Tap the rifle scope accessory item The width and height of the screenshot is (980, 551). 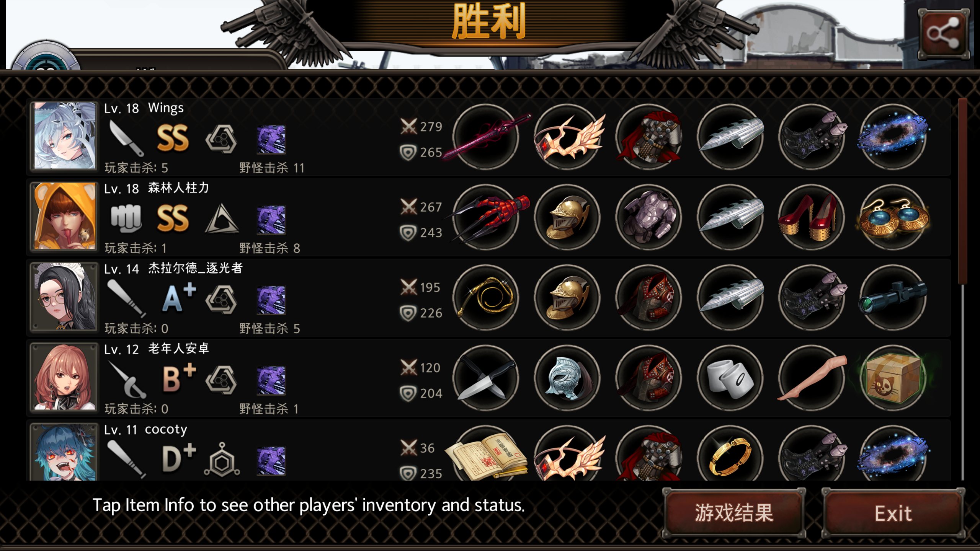pyautogui.click(x=893, y=297)
